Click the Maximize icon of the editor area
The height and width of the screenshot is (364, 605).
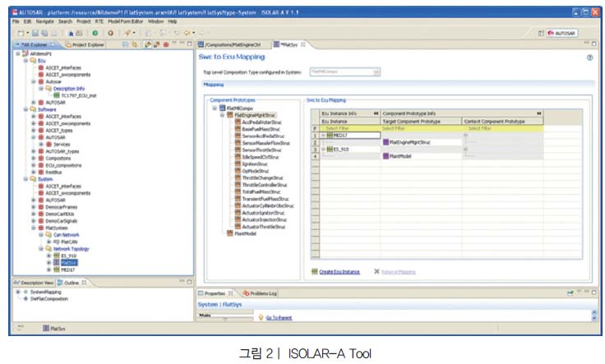pos(594,44)
